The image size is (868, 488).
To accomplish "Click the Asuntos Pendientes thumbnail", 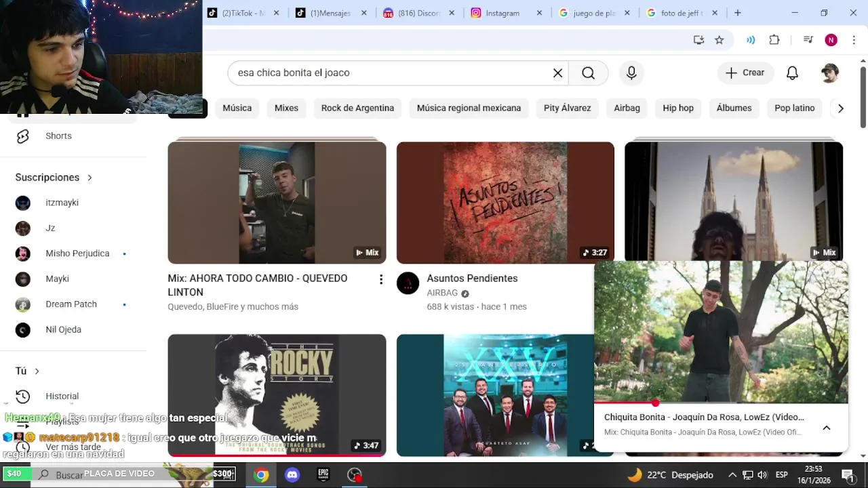I will click(x=505, y=203).
